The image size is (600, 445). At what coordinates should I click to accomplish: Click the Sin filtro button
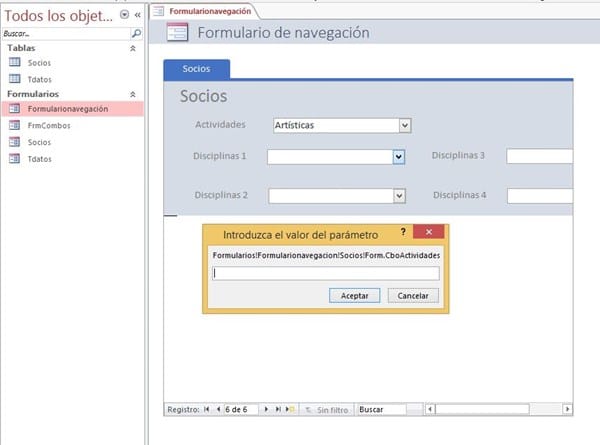(x=327, y=410)
